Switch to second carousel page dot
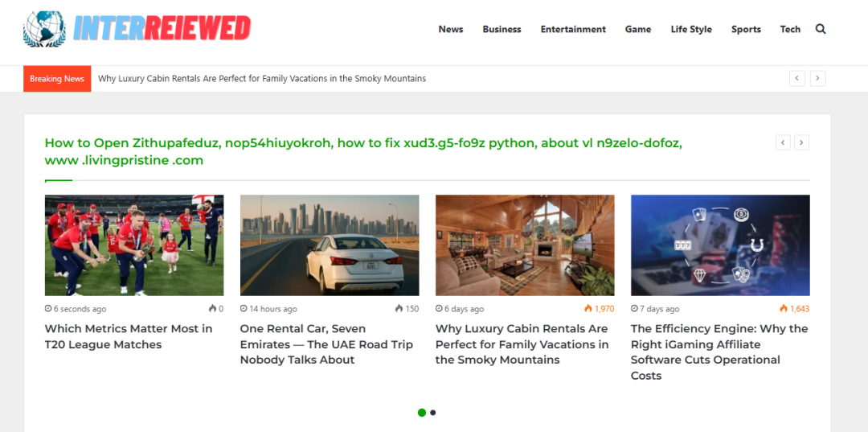The height and width of the screenshot is (432, 868). tap(433, 413)
